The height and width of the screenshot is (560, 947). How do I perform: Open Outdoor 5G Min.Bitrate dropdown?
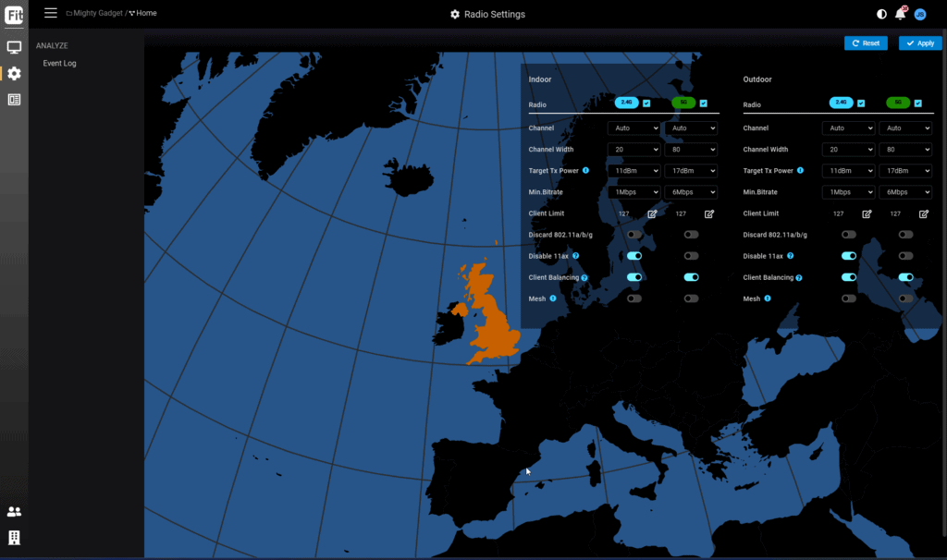click(x=904, y=192)
